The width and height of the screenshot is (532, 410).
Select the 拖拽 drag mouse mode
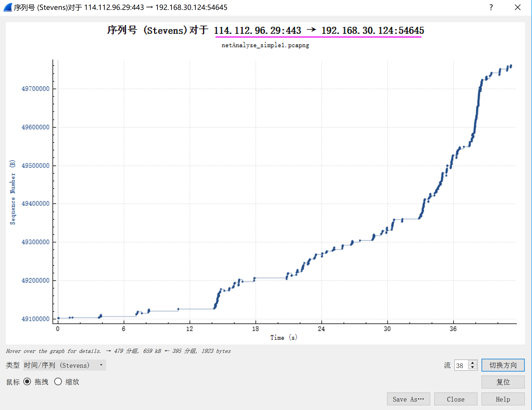click(27, 382)
